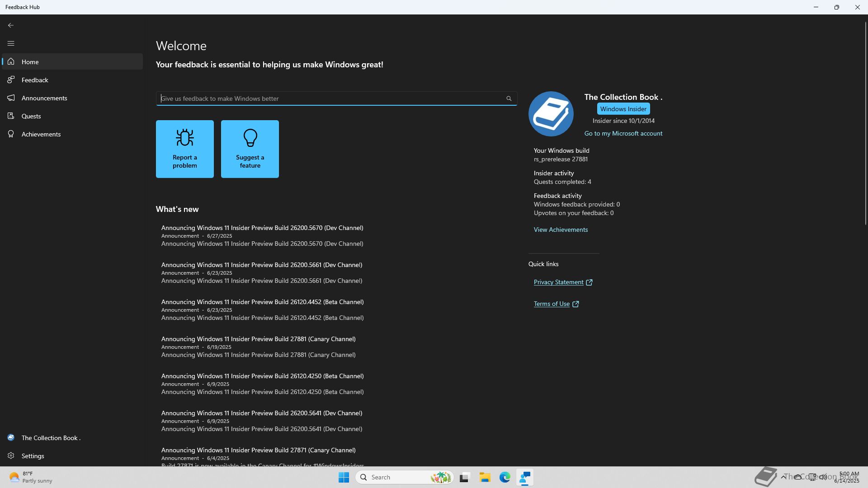Screen dimensions: 868x488
Task: Open Settings from the sidebar bottom
Action: coord(33,456)
